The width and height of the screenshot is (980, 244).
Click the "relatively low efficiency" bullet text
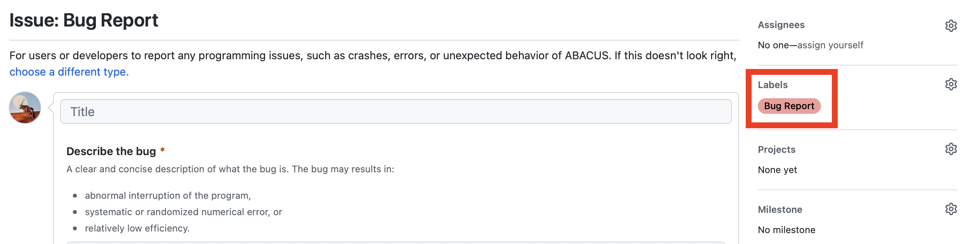[x=137, y=228]
